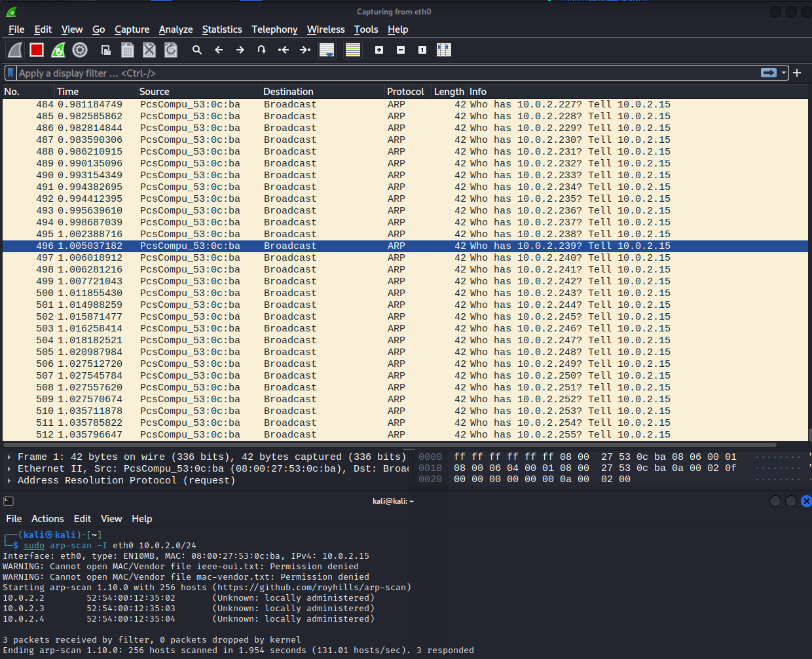Stop capturing packets with the red square
Image resolution: width=812 pixels, height=659 pixels.
point(37,50)
